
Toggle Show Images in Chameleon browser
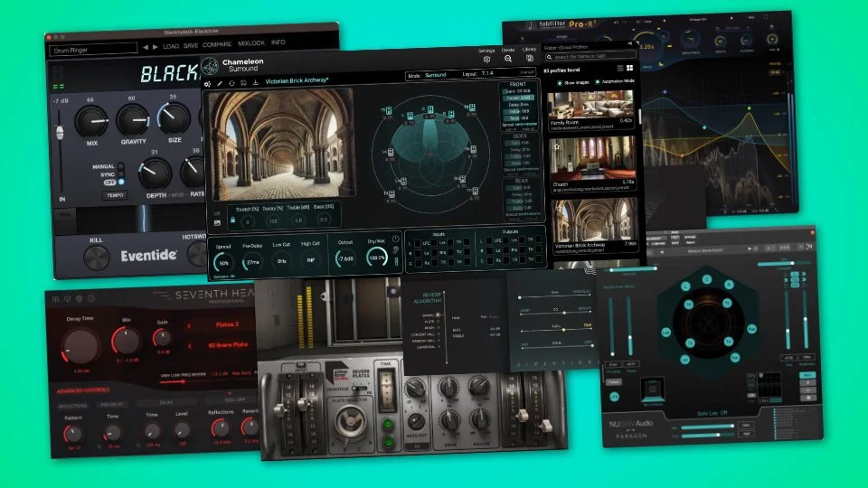pos(559,83)
